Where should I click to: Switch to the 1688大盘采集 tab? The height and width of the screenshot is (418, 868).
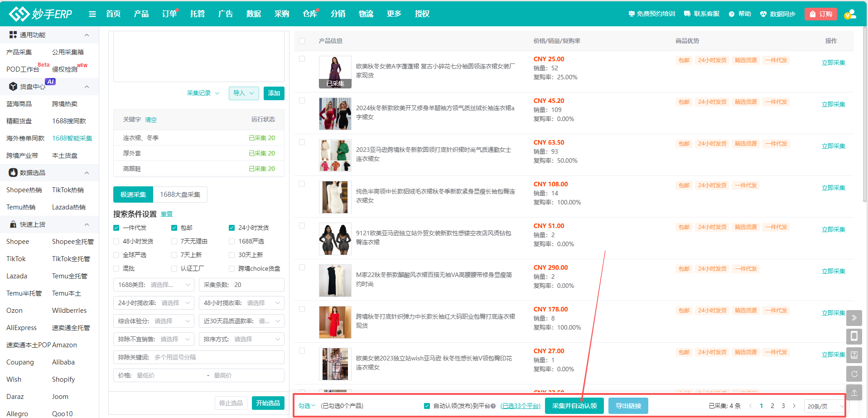point(180,194)
